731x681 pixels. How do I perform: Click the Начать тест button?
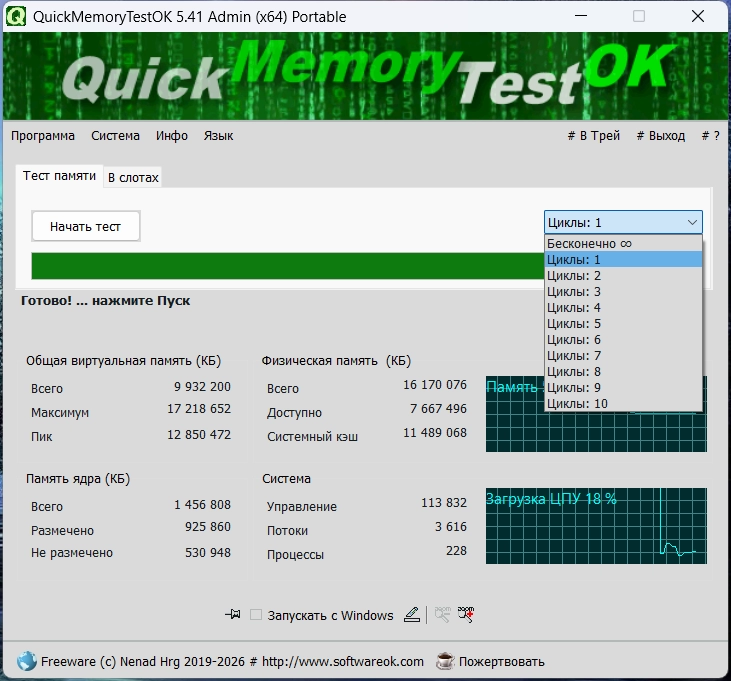click(86, 227)
